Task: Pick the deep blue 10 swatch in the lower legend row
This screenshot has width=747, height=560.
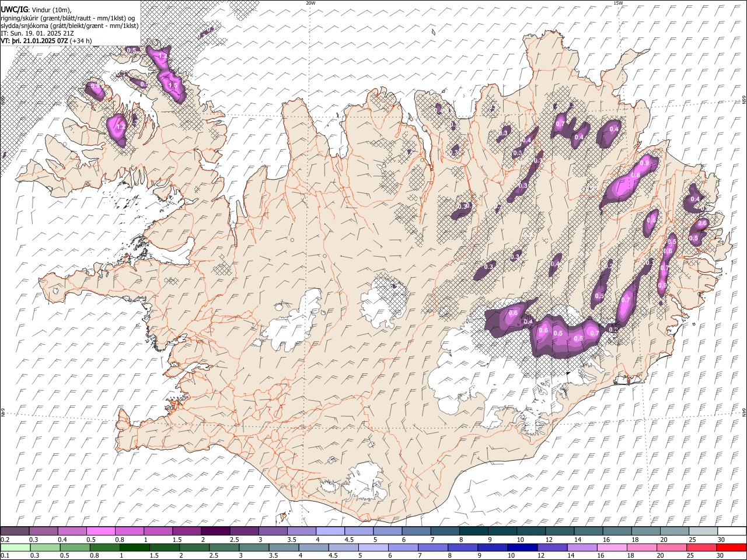Action: (x=522, y=547)
